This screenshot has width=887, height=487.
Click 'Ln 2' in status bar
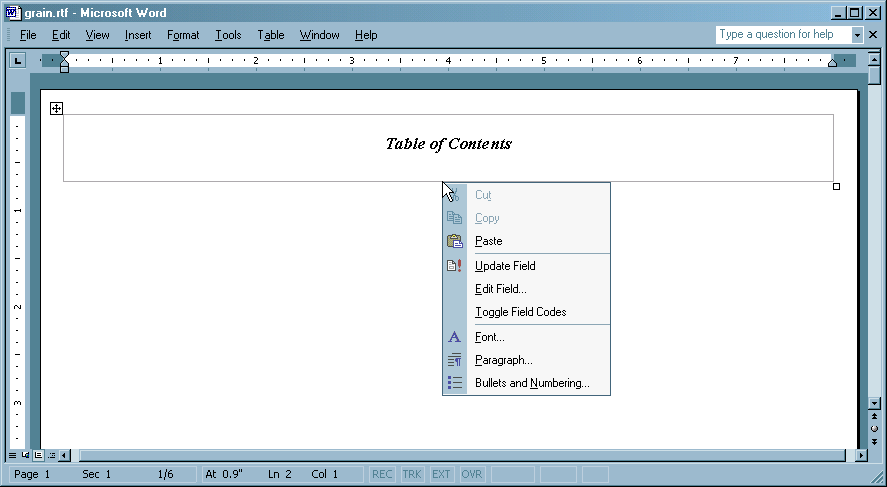pyautogui.click(x=280, y=475)
